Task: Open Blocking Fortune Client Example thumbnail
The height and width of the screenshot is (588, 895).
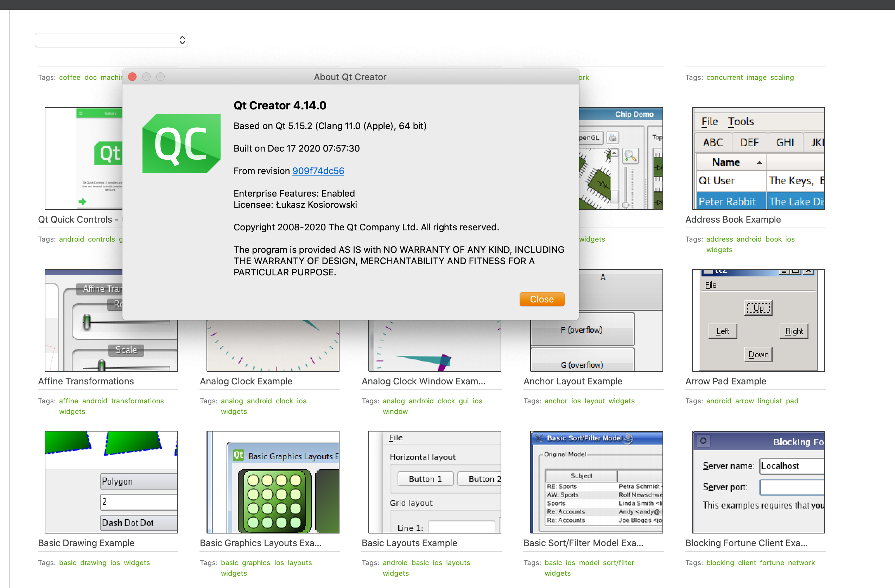Action: 758,482
